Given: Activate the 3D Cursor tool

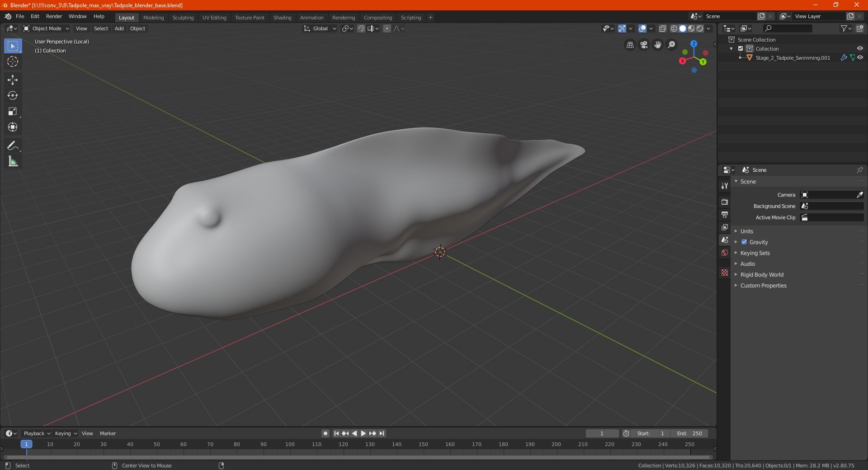Looking at the screenshot, I should 13,62.
